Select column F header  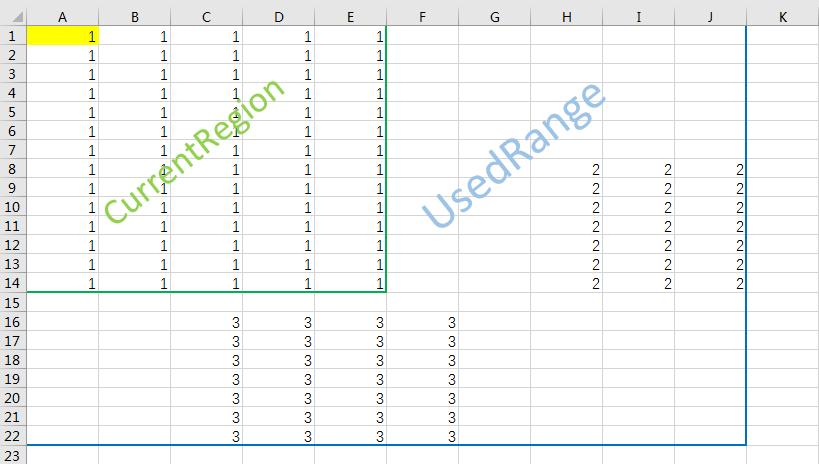coord(423,17)
